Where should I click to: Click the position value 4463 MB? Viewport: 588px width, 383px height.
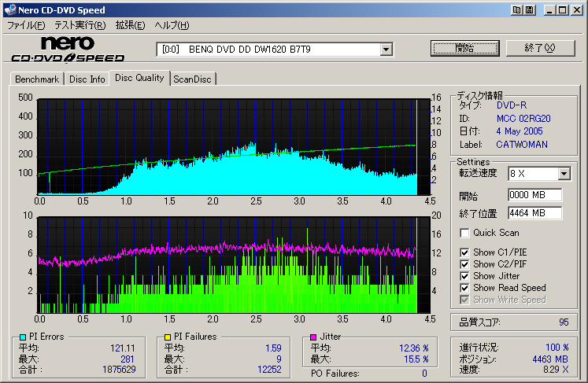point(550,359)
